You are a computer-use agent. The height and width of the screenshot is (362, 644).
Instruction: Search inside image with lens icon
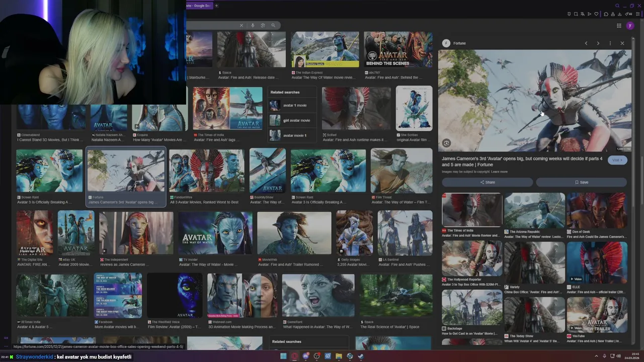coord(446,143)
